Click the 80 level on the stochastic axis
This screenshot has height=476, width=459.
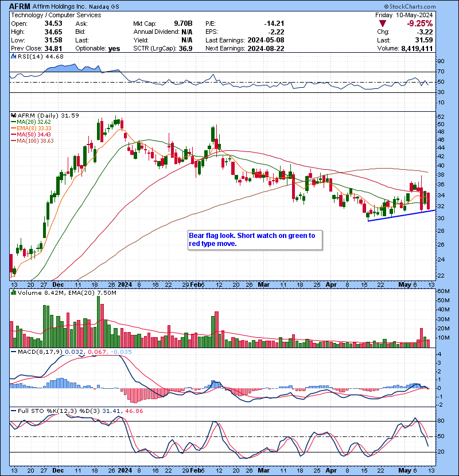[441, 421]
